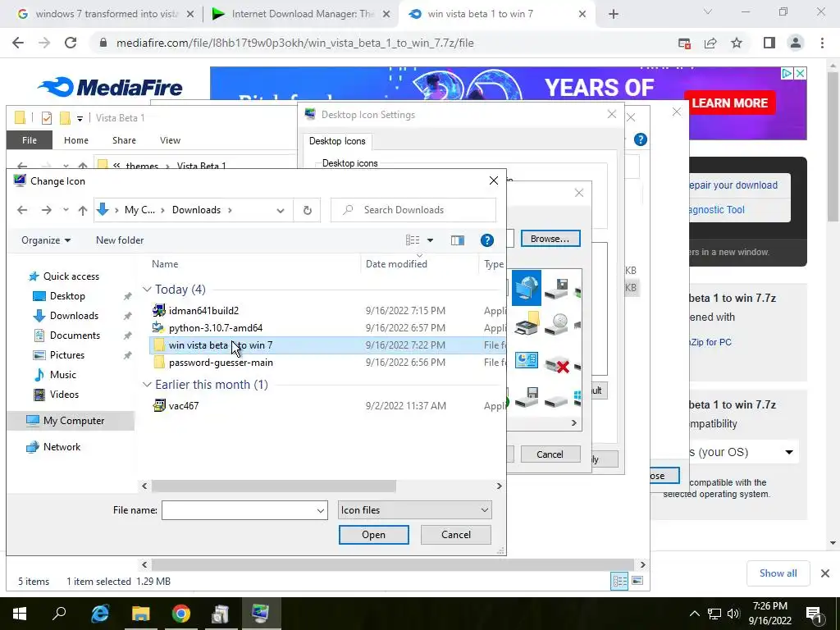Switch to Internet Download Manager browser tab
The image size is (840, 630).
(300, 14)
